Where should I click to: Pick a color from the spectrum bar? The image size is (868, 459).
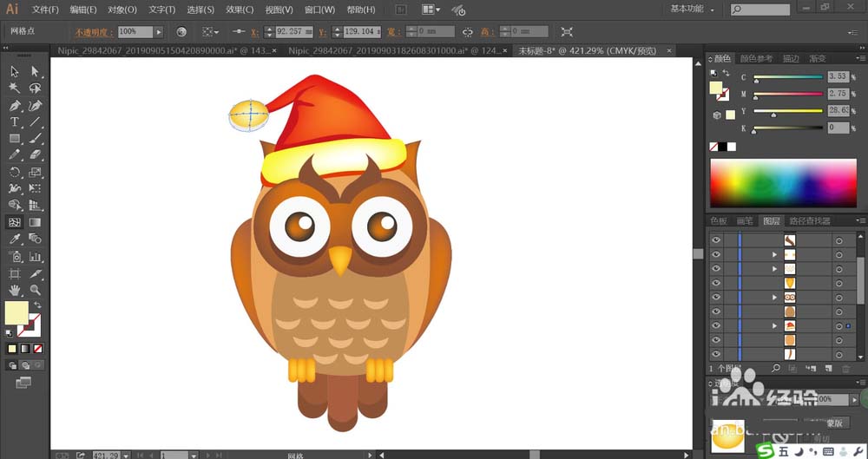pyautogui.click(x=783, y=183)
